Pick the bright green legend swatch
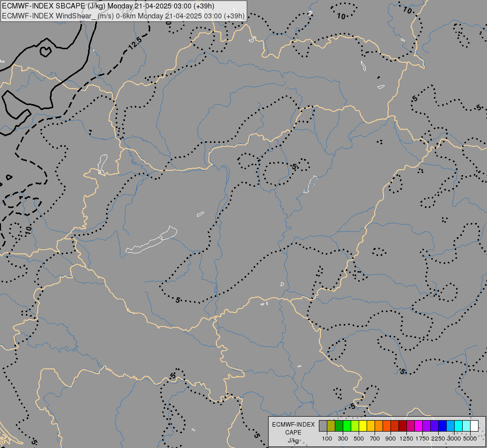Image resolution: width=487 pixels, height=448 pixels. coord(347,426)
